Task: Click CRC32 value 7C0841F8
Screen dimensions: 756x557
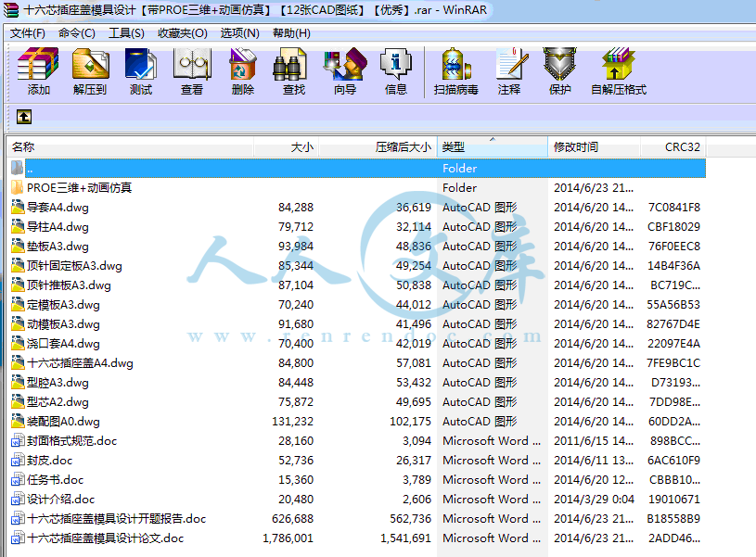Action: [674, 208]
